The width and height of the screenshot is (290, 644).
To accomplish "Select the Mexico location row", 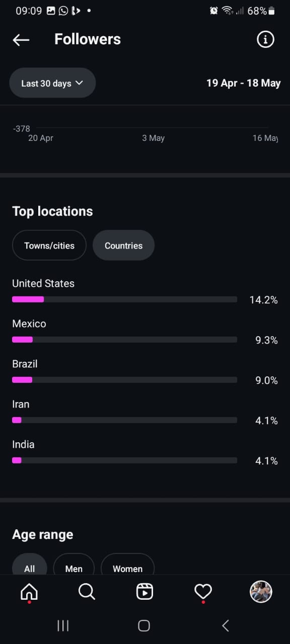I will 145,332.
